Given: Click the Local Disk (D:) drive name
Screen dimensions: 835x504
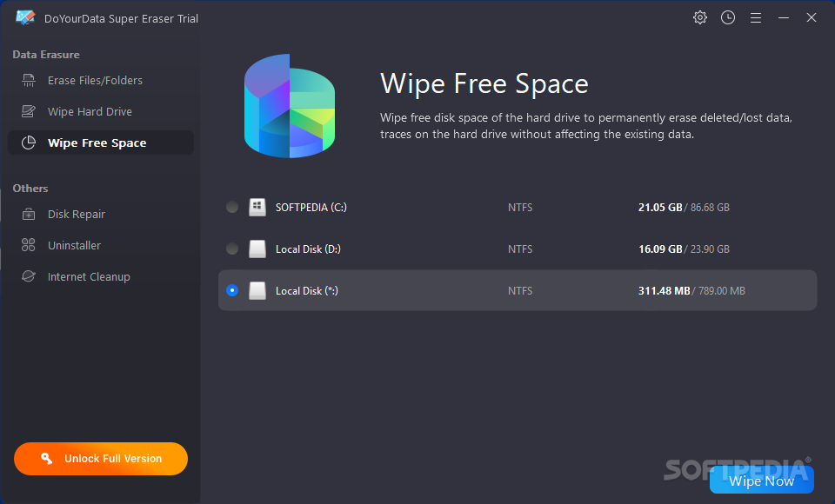Looking at the screenshot, I should pos(308,249).
